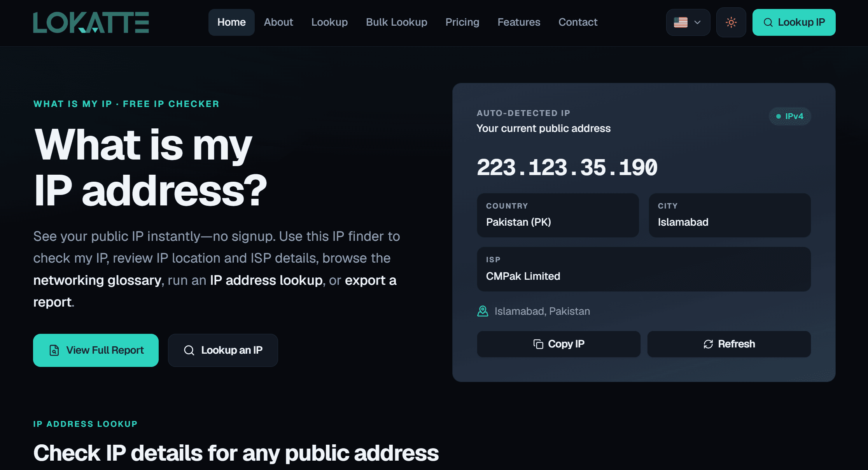This screenshot has height=470, width=868.
Task: Follow the networking glossary link
Action: [97, 280]
